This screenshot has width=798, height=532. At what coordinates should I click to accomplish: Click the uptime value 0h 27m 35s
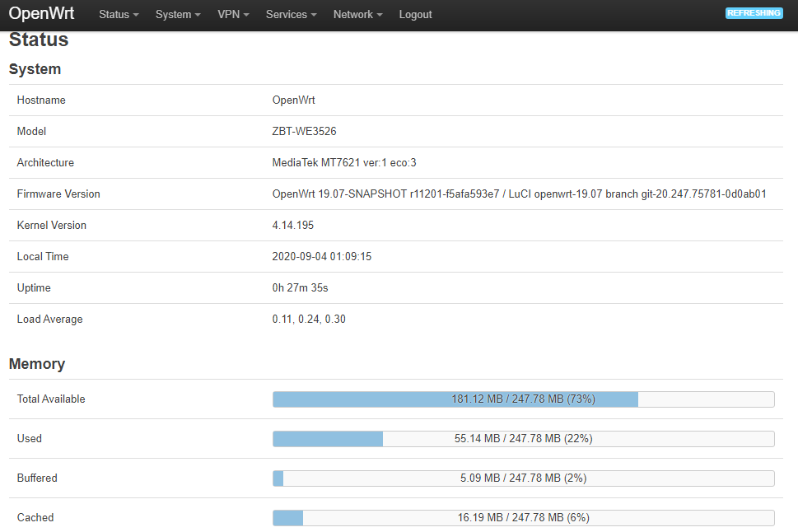click(x=301, y=288)
